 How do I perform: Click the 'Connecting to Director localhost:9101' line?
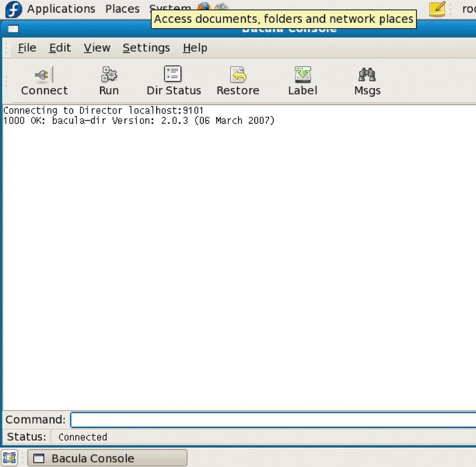pyautogui.click(x=103, y=111)
